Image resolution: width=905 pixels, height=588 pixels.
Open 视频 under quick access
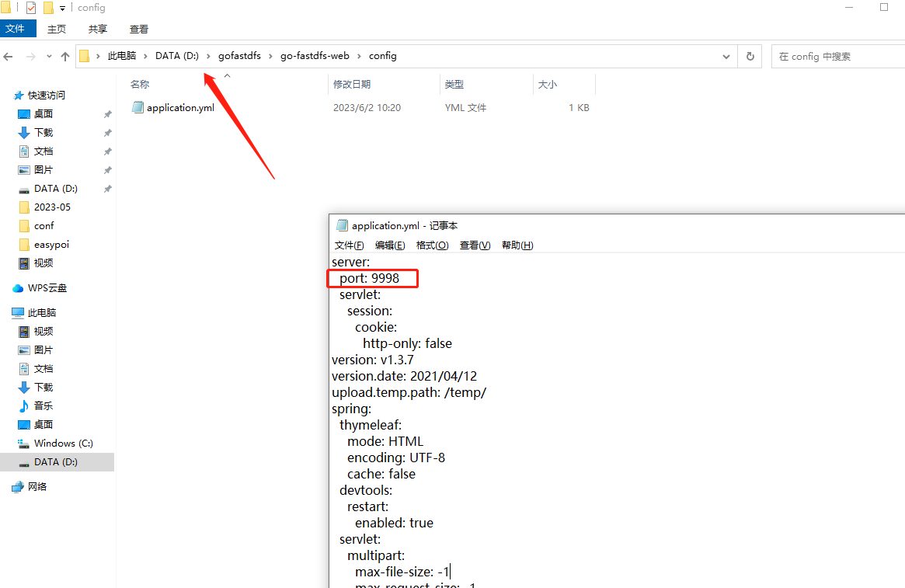(44, 263)
